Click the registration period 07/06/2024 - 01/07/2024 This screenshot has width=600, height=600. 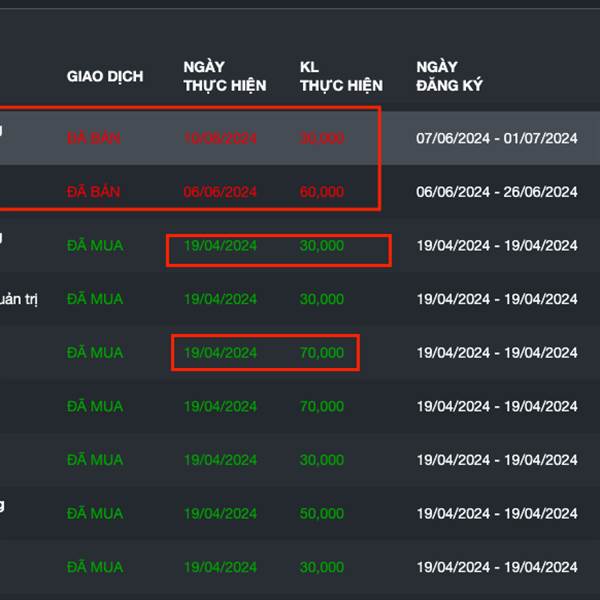(x=497, y=138)
